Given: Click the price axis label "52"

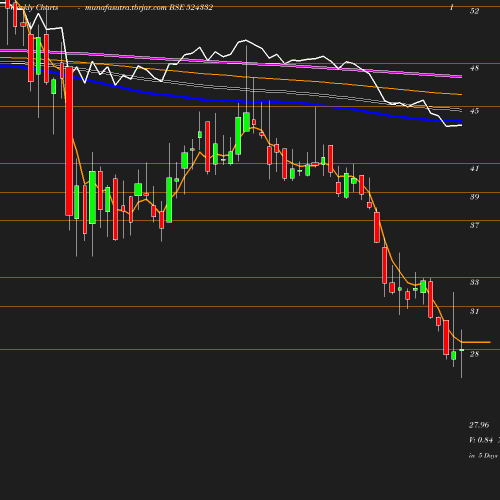Looking at the screenshot, I should point(474,11).
